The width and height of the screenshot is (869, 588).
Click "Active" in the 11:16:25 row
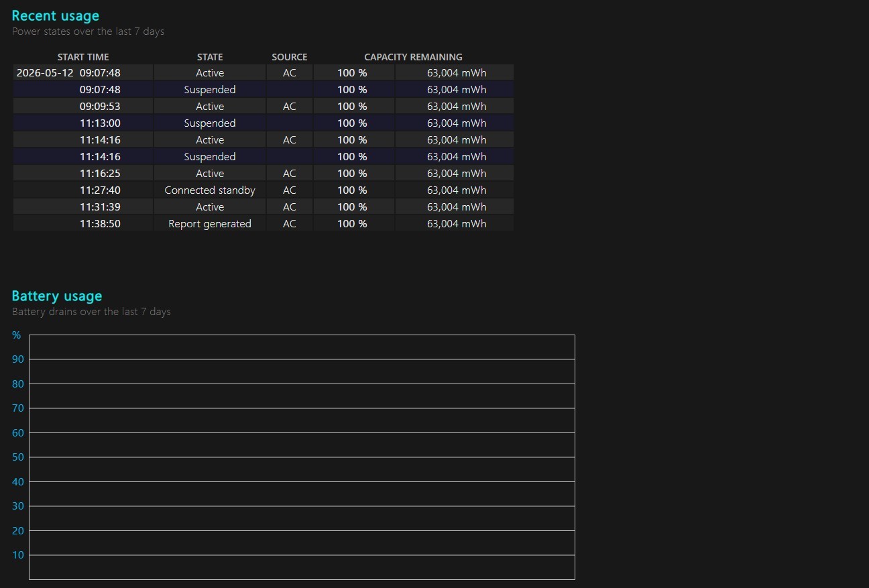210,174
